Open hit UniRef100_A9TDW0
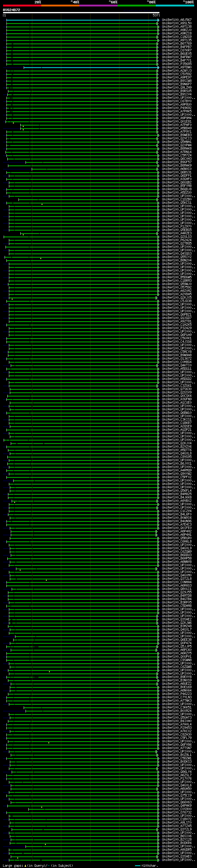This screenshot has width=197, height=868. coord(177,67)
